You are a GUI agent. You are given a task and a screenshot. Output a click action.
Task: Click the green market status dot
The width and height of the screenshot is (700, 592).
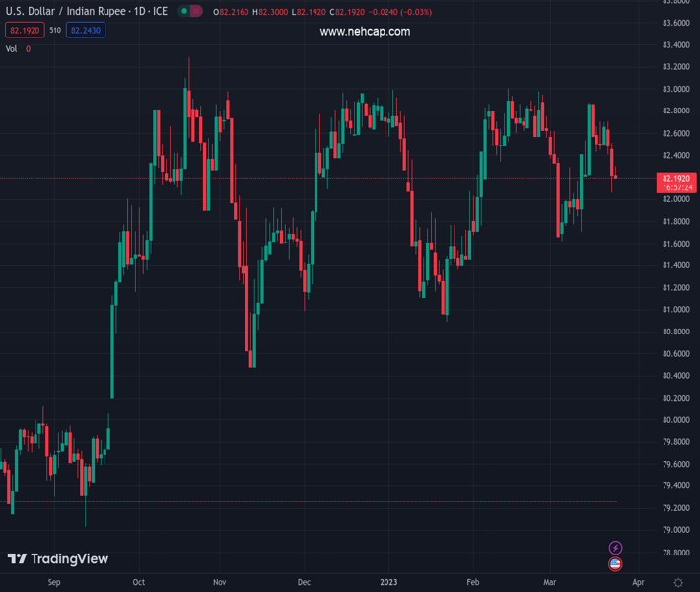tap(184, 12)
